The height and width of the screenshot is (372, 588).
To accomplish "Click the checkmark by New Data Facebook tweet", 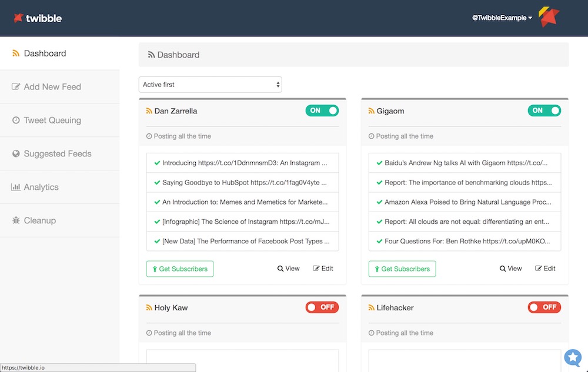I will pos(157,242).
